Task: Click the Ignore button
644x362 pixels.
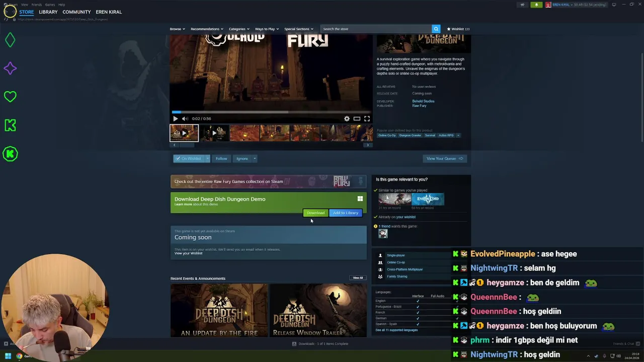Action: pyautogui.click(x=242, y=158)
